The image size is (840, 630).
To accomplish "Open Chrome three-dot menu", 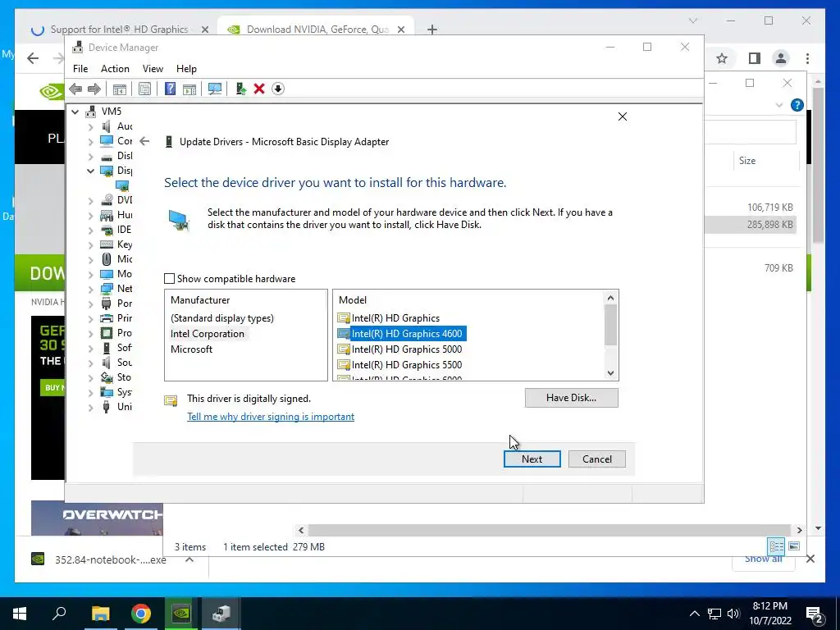I will point(807,58).
